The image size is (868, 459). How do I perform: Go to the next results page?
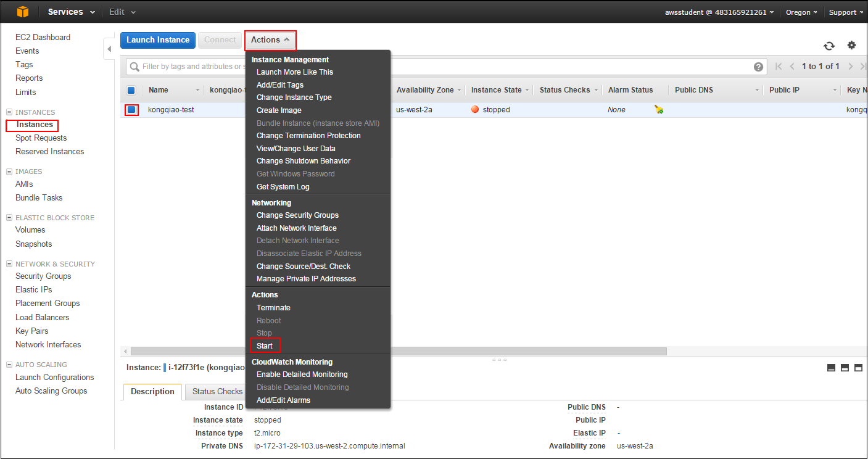pyautogui.click(x=851, y=67)
